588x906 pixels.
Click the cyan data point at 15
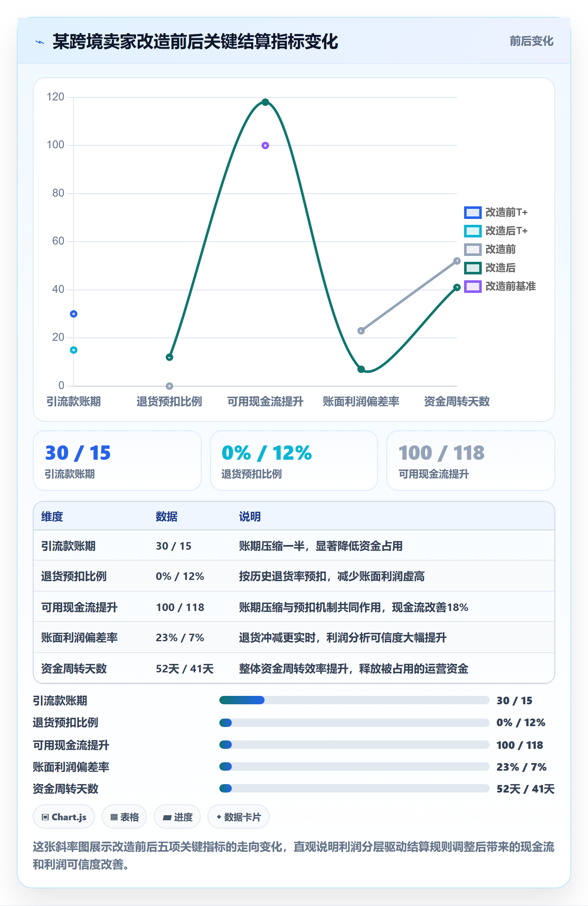click(x=73, y=350)
